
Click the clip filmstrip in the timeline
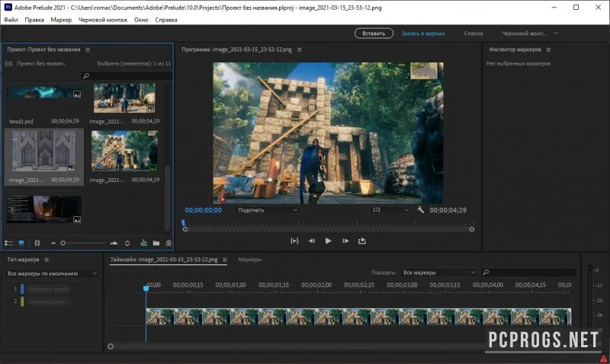pos(358,317)
